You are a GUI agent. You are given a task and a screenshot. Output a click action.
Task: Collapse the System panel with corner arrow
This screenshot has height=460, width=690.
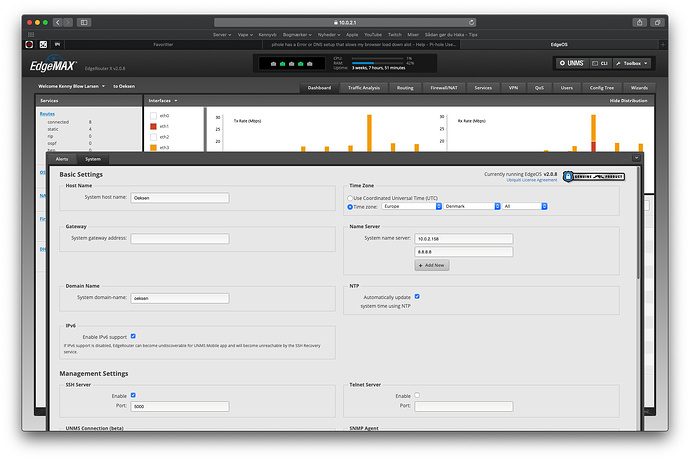pyautogui.click(x=636, y=158)
